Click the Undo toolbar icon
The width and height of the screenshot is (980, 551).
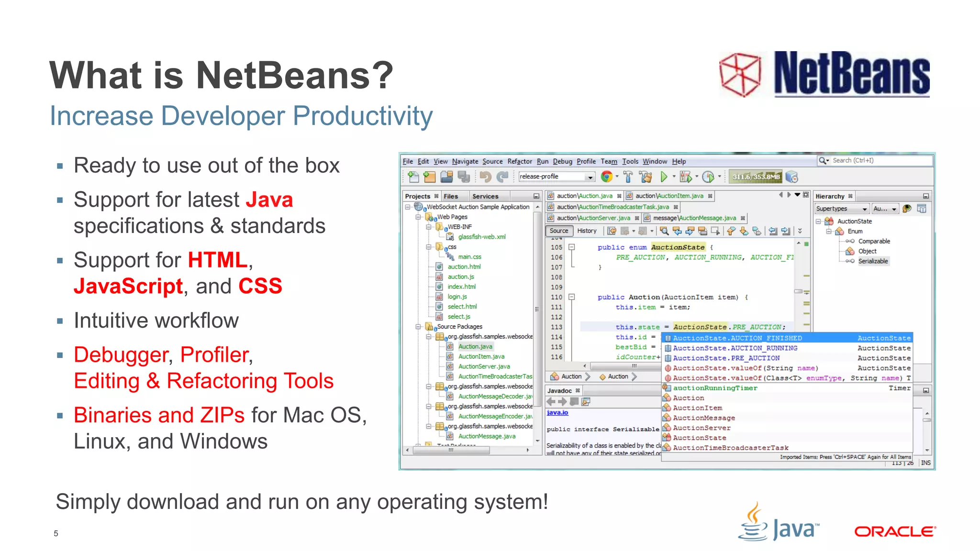click(x=485, y=177)
